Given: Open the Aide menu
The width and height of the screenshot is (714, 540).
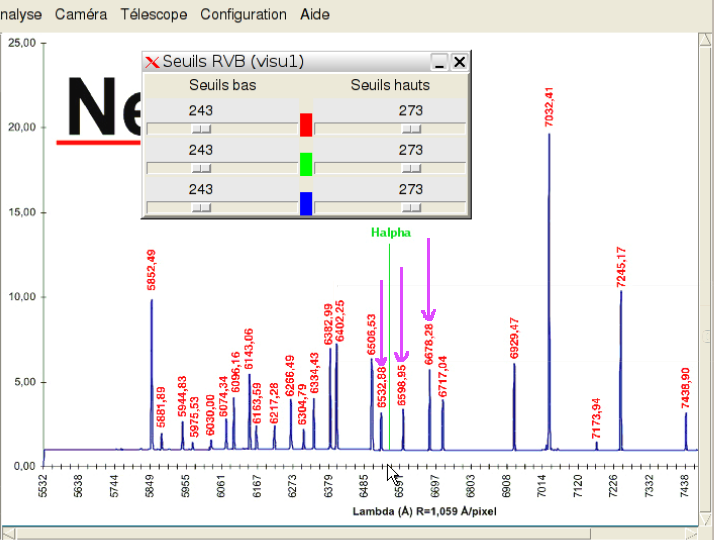Looking at the screenshot, I should tap(315, 14).
